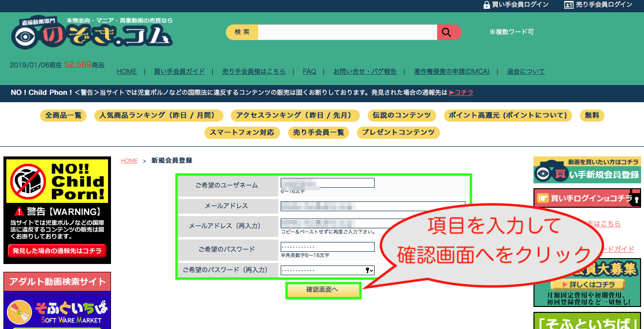The width and height of the screenshot is (644, 329).
Task: Follow the 著作権侵害の申請(DMCA) link
Action: [x=451, y=71]
